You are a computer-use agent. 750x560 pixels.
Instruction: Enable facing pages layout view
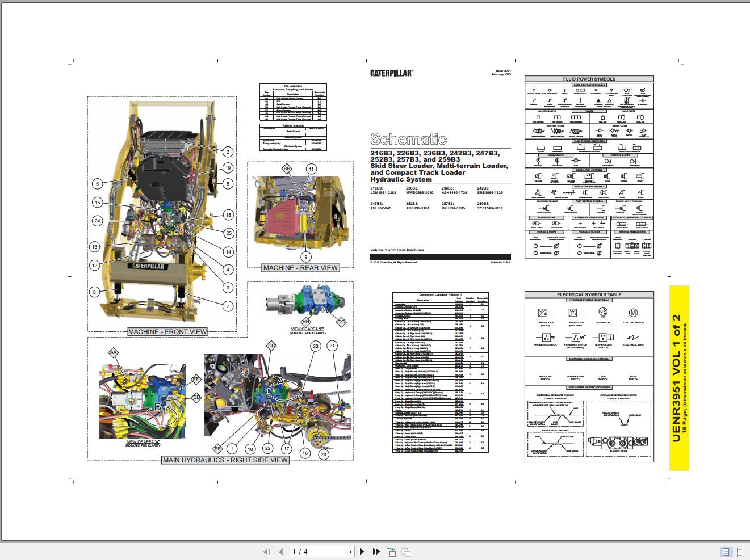tap(741, 551)
